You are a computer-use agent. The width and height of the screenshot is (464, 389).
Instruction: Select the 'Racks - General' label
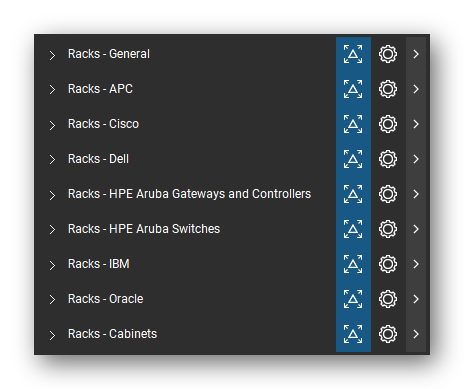coord(109,54)
